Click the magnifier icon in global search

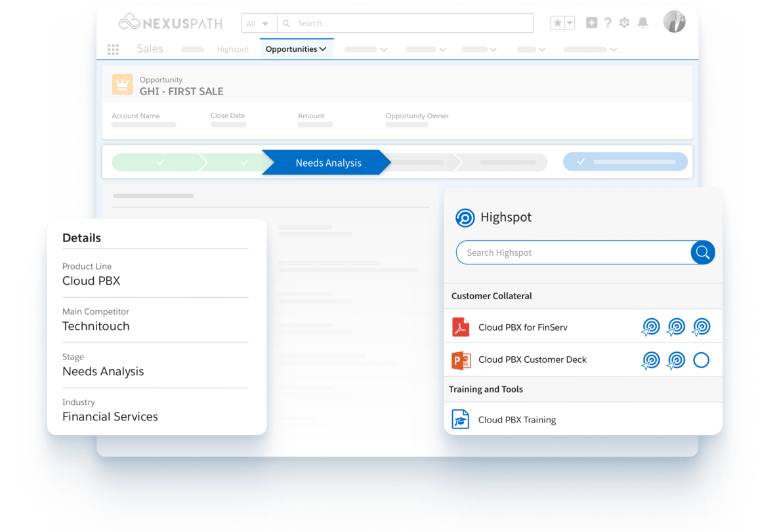click(x=286, y=23)
